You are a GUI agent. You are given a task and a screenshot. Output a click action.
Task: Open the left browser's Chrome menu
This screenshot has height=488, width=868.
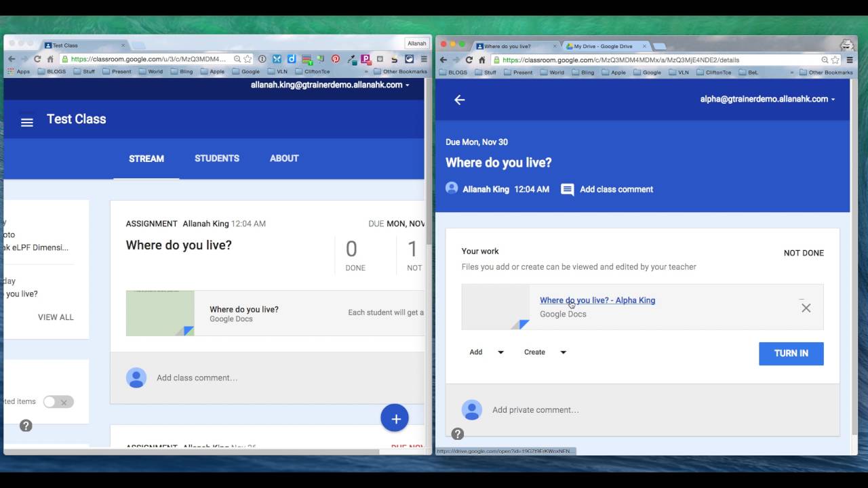point(424,59)
